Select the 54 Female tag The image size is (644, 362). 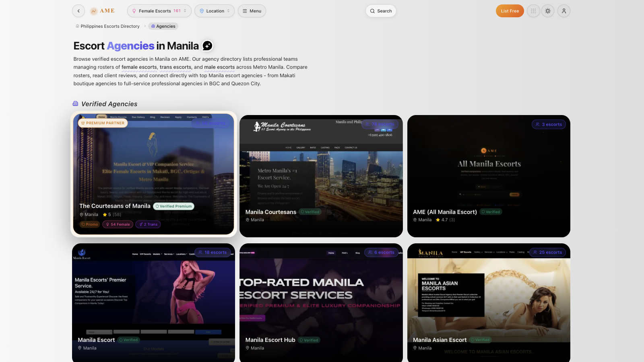118,224
